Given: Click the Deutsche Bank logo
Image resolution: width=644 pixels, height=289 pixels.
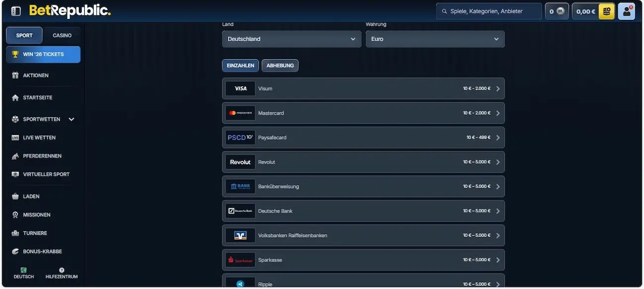Looking at the screenshot, I should (x=240, y=211).
